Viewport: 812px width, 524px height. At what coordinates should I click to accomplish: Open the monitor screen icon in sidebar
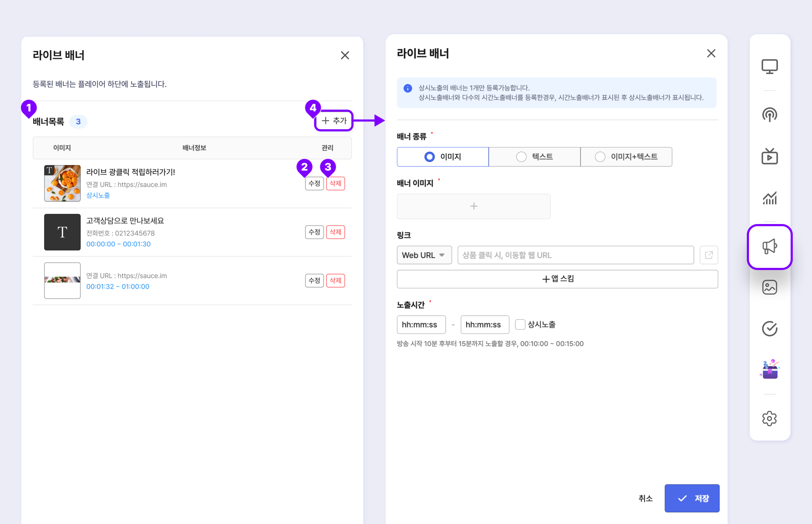click(769, 66)
